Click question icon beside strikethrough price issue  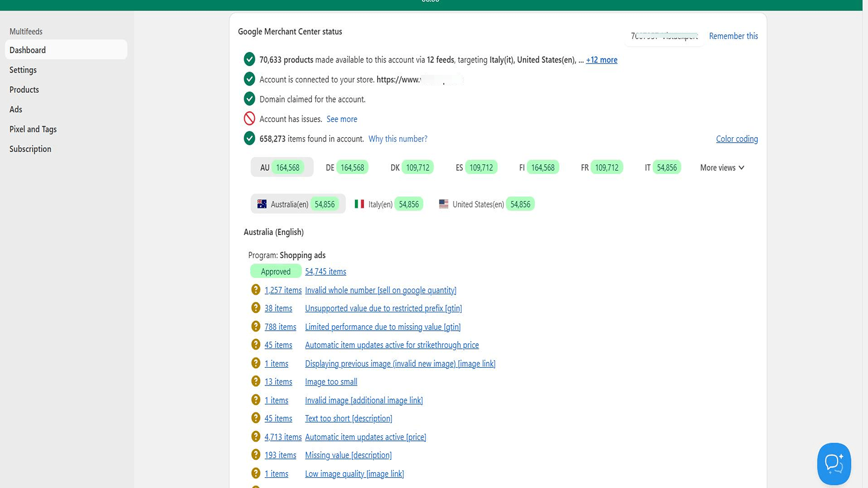[x=256, y=344]
